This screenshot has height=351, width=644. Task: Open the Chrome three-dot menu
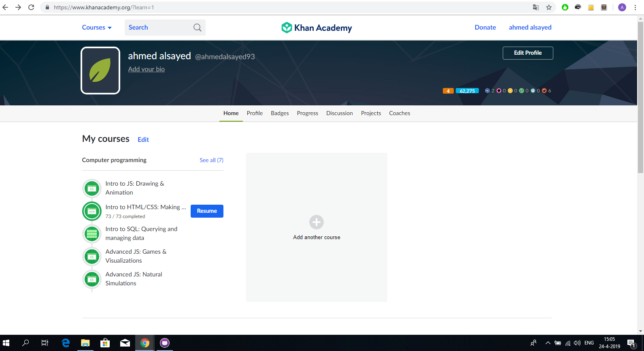tap(635, 7)
